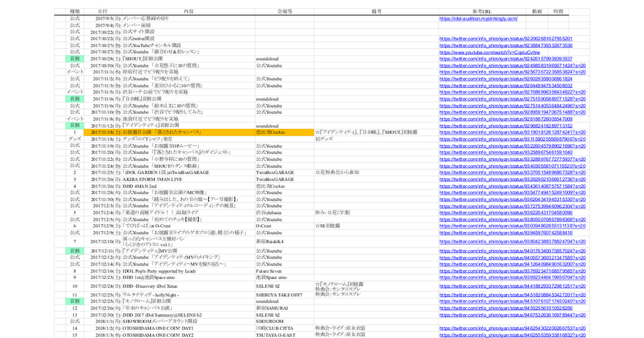Select the highlighted お披露目公演 cell
Image resolution: width=644 pixels, height=338 pixels.
pos(188,132)
